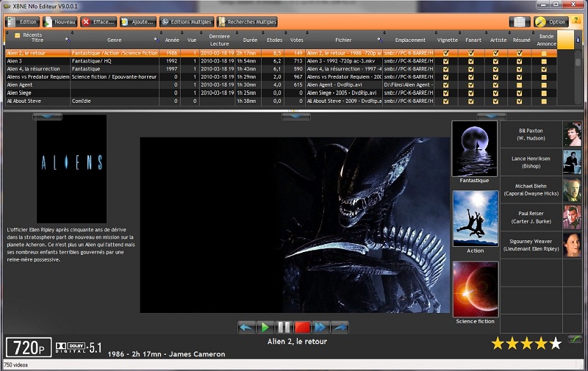The width and height of the screenshot is (588, 371).
Task: Click the center panel collapse arrow
Action: click(295, 116)
